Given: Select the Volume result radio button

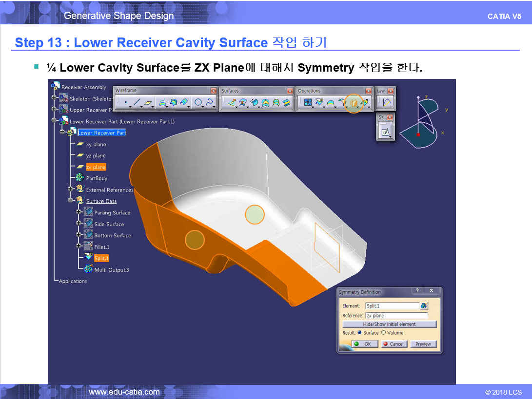Looking at the screenshot, I should pos(383,333).
